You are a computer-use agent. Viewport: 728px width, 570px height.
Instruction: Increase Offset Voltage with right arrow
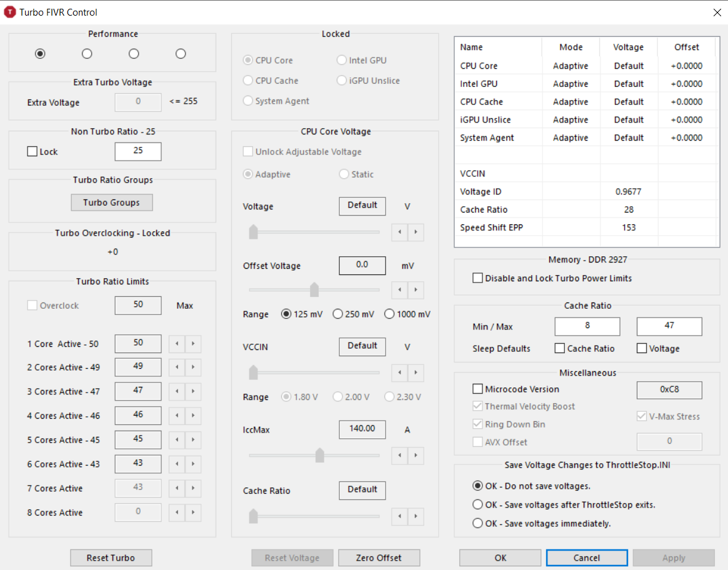tap(416, 289)
